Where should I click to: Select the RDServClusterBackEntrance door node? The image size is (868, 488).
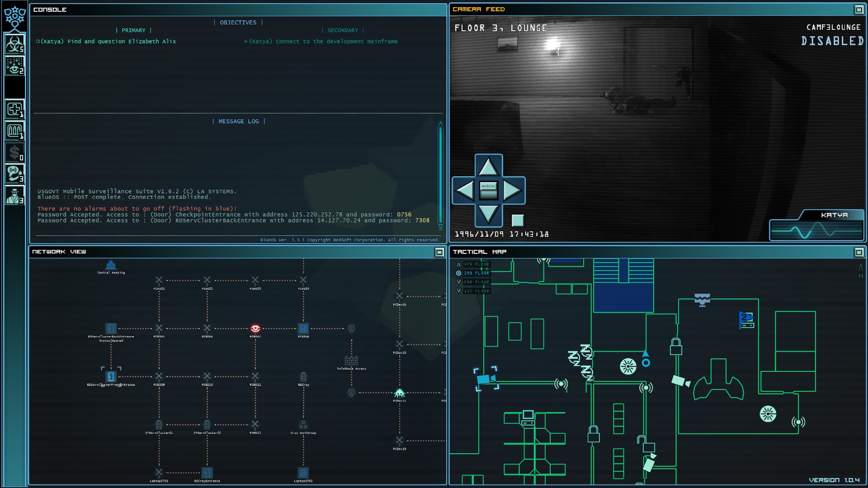click(111, 329)
